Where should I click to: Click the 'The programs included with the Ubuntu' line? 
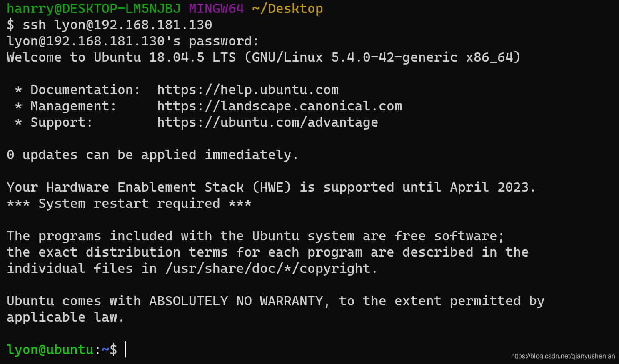tap(256, 236)
